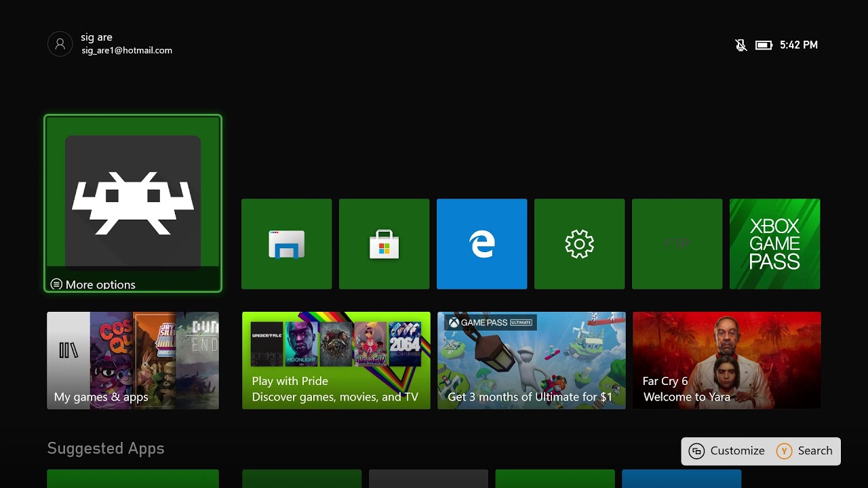The height and width of the screenshot is (488, 868).
Task: Open Game Pass Ultimate $1 offer
Action: tap(532, 361)
